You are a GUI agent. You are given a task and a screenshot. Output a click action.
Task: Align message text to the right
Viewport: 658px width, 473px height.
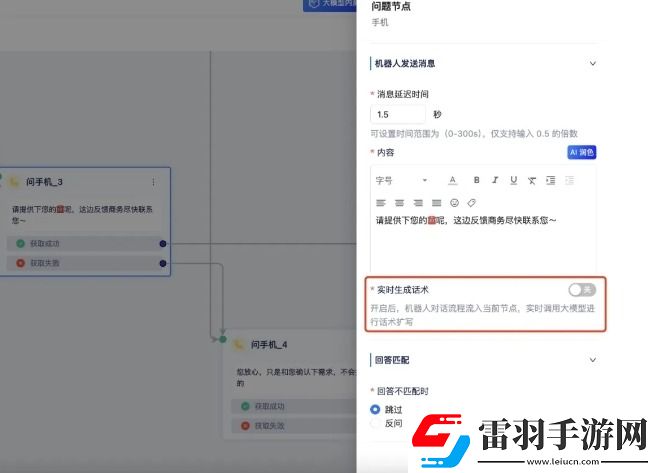click(x=418, y=203)
